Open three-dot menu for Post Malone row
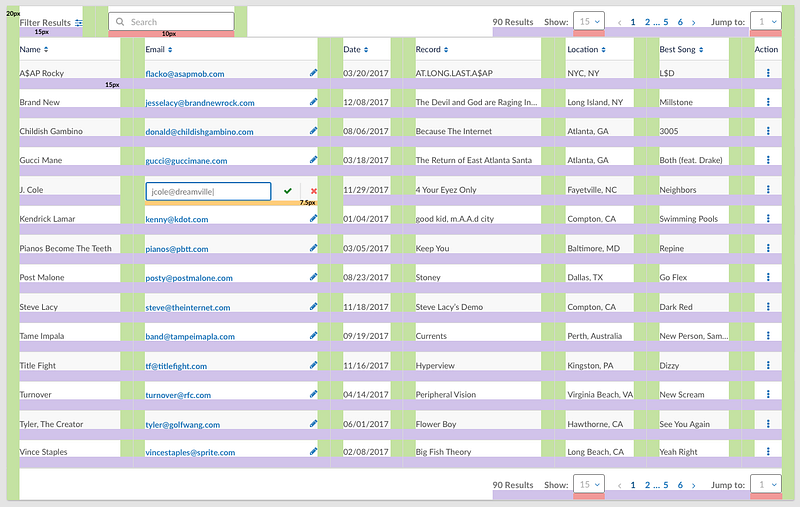Image resolution: width=800 pixels, height=507 pixels. 768,277
